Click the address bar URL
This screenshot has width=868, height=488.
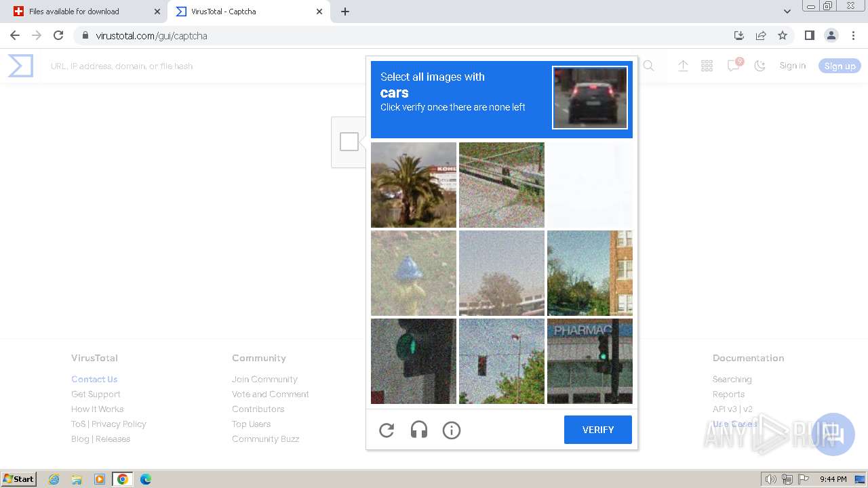151,36
